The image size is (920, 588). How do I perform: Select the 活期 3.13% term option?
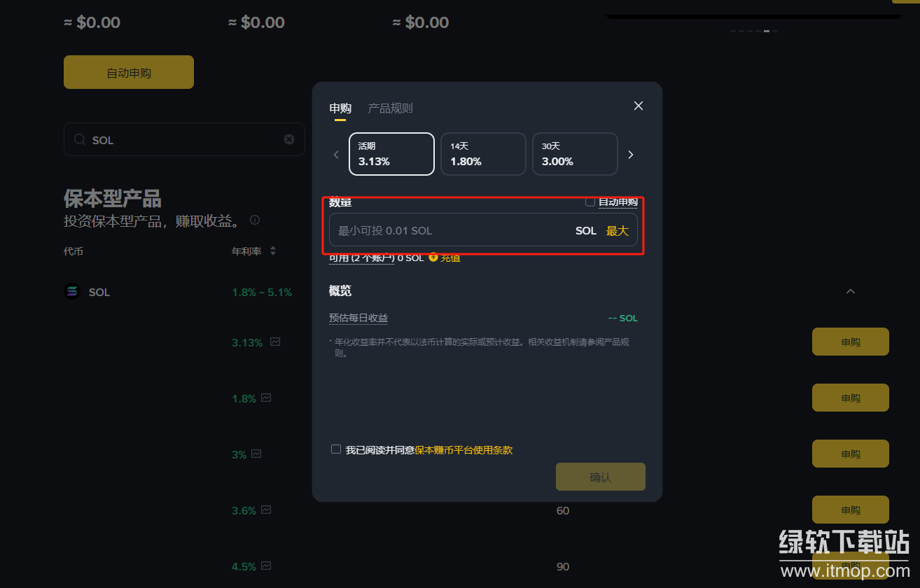coord(391,154)
